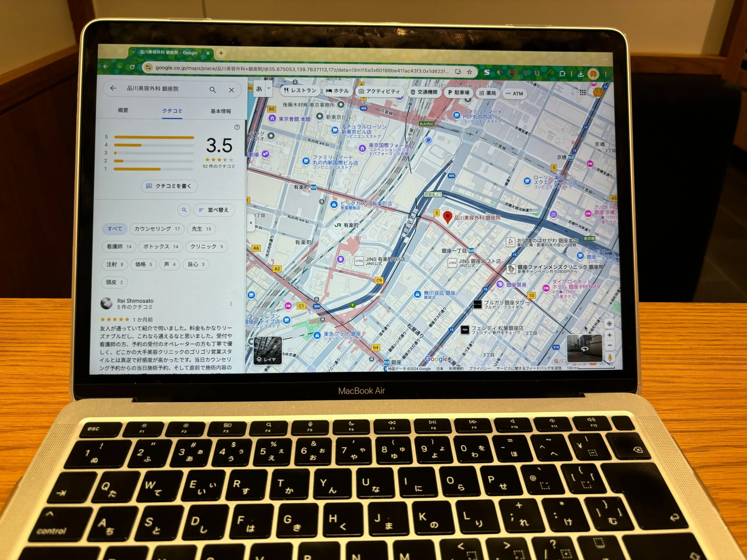Enable the 看護師 review filter

coord(118,247)
